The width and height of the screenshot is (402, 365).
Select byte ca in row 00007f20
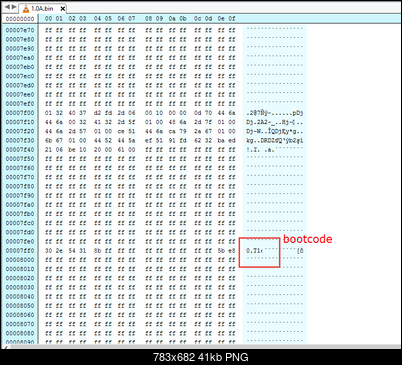click(x=172, y=131)
